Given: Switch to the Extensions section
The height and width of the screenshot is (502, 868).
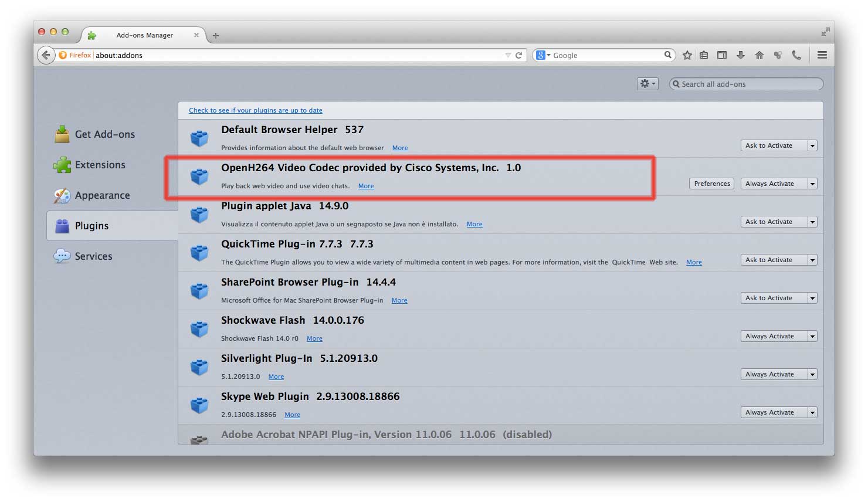Looking at the screenshot, I should [x=112, y=165].
